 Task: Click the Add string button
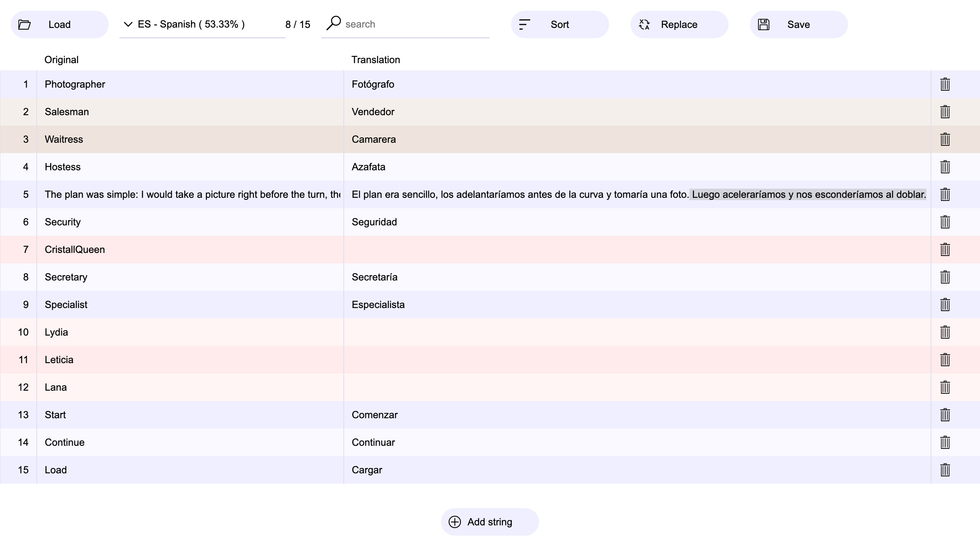coord(490,522)
